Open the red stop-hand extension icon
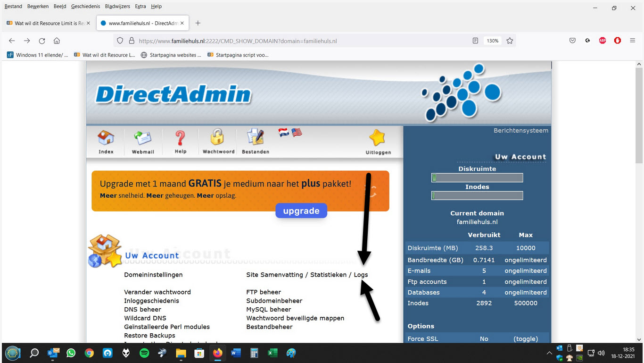644x363 pixels. (618, 41)
